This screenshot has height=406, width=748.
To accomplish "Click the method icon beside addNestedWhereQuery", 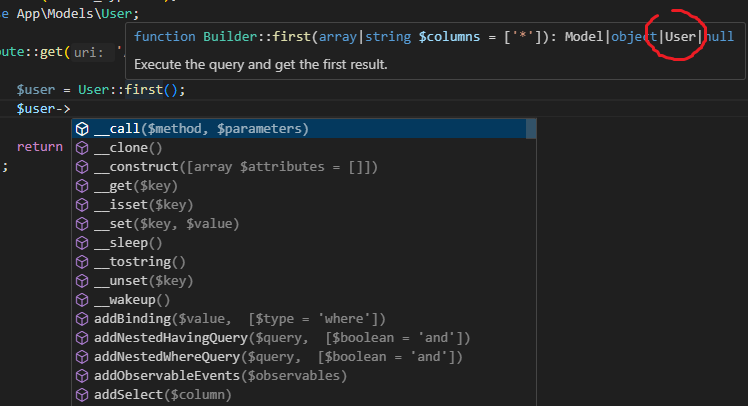I will click(83, 357).
